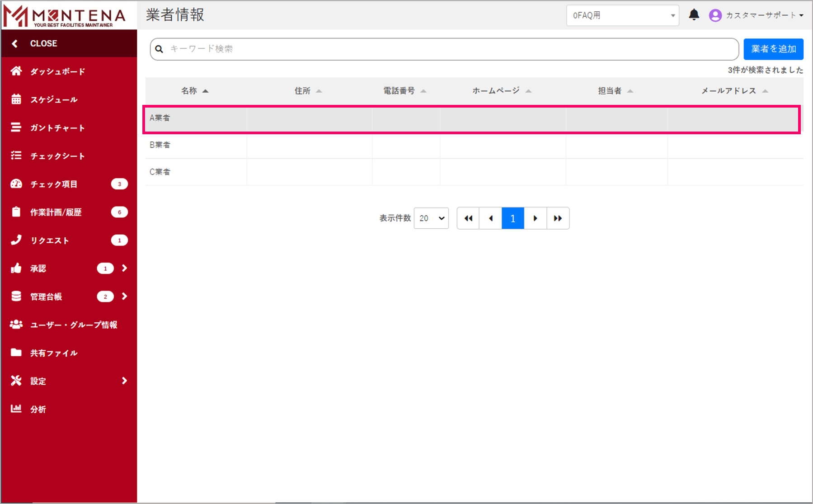The image size is (813, 504).
Task: Open Shared Files via folder icon
Action: tap(16, 353)
